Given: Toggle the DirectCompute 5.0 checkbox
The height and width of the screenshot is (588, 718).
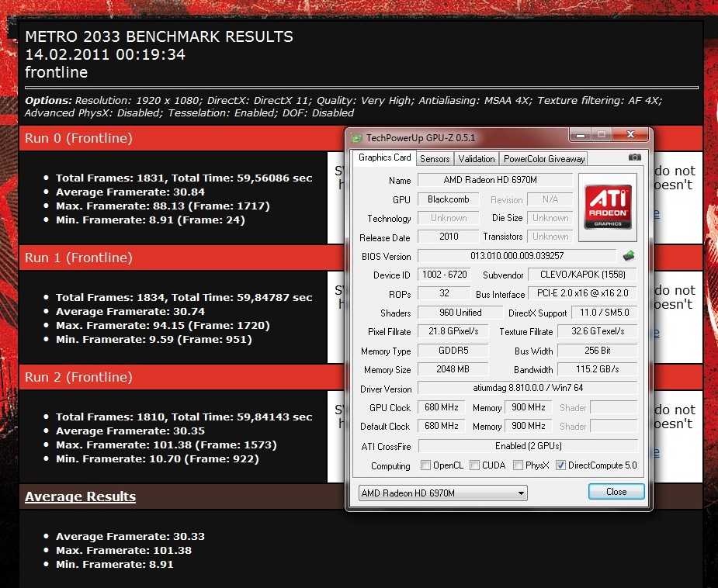Looking at the screenshot, I should 560,465.
